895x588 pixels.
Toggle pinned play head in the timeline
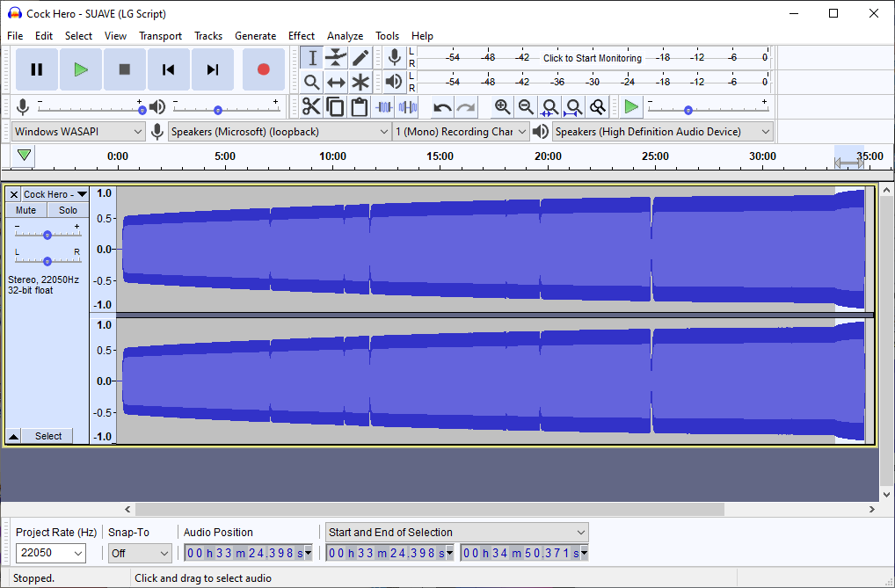pyautogui.click(x=24, y=156)
